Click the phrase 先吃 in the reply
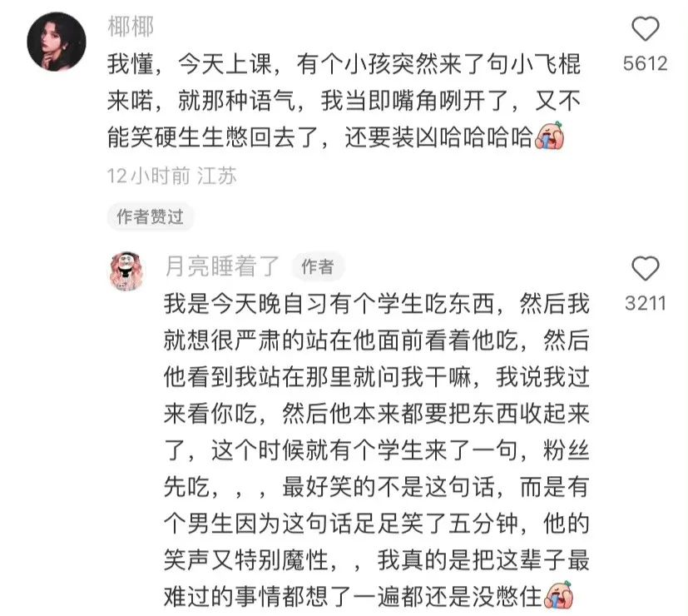688x616 pixels. point(187,486)
